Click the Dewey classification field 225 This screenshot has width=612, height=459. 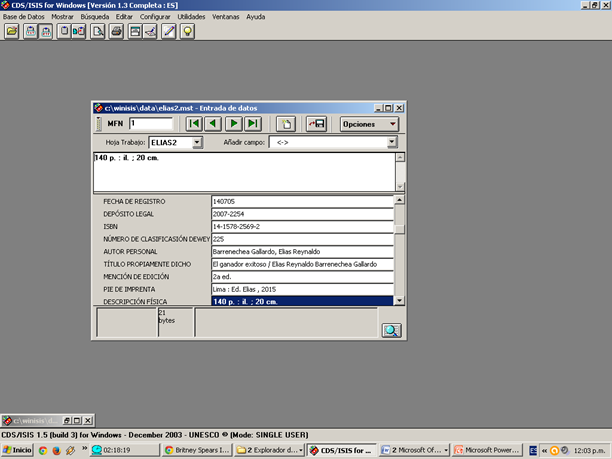pos(302,239)
